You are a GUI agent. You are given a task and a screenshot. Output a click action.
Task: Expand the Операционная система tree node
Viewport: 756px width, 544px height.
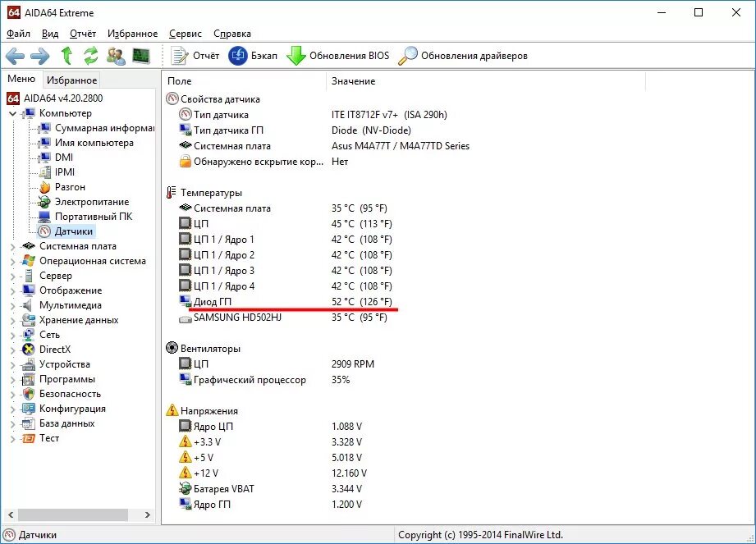(13, 262)
